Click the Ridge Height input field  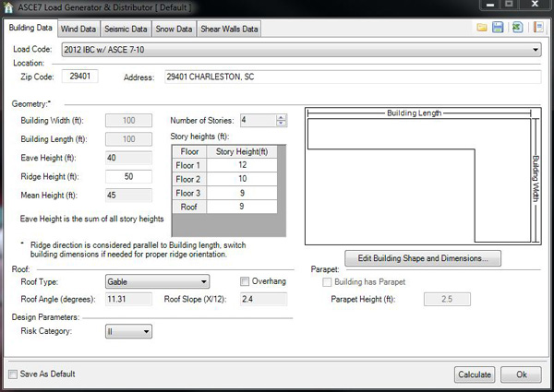pyautogui.click(x=128, y=176)
